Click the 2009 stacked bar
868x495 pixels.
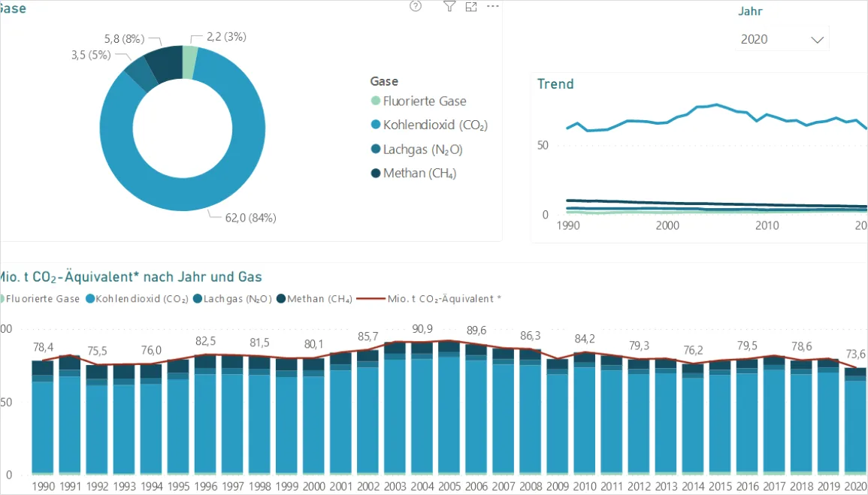[x=558, y=417]
